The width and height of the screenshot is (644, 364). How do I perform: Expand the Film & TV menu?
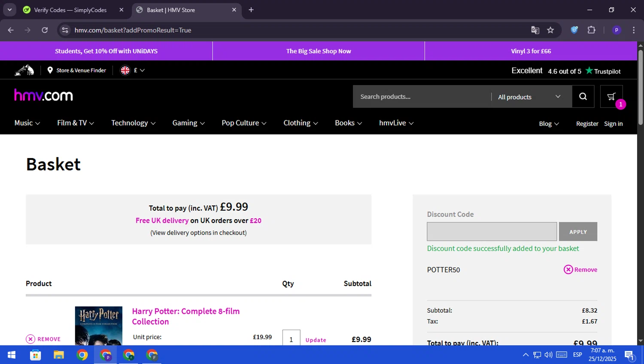[76, 123]
